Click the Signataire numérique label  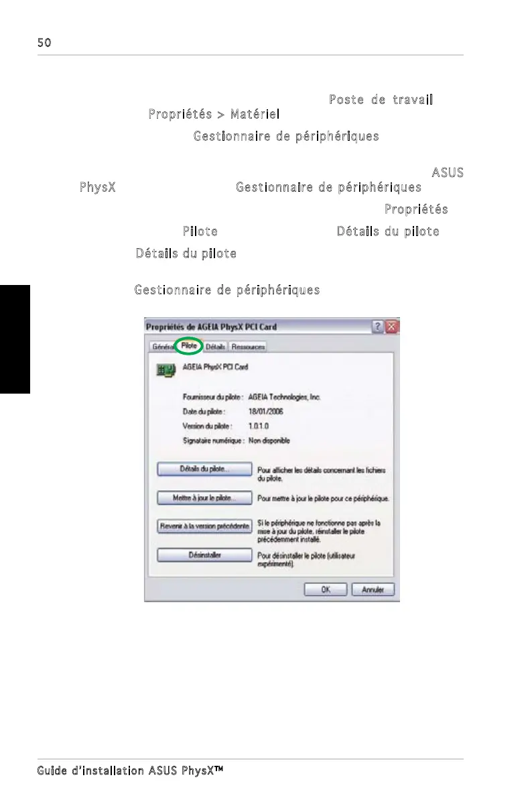[214, 441]
